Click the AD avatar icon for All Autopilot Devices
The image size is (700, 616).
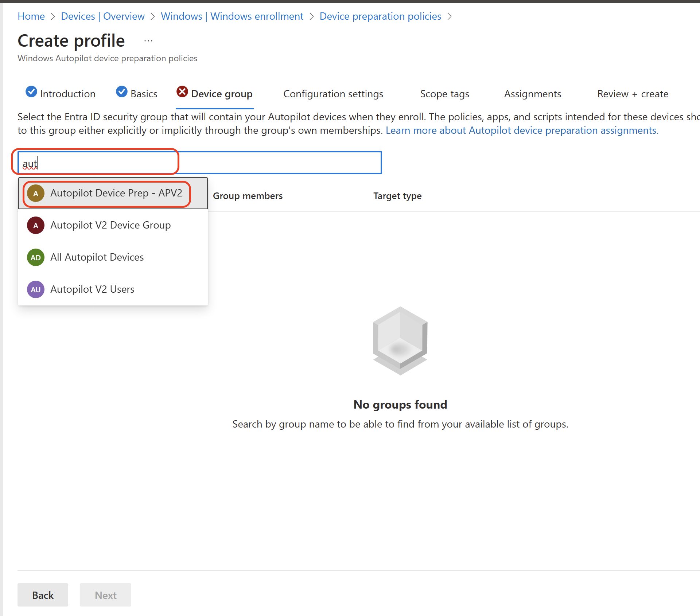[35, 257]
